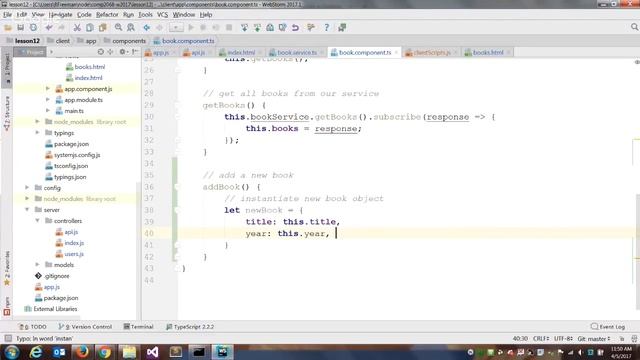Click the Undo arrow in the toolbar
This screenshot has width=640, height=360.
coord(49,27)
